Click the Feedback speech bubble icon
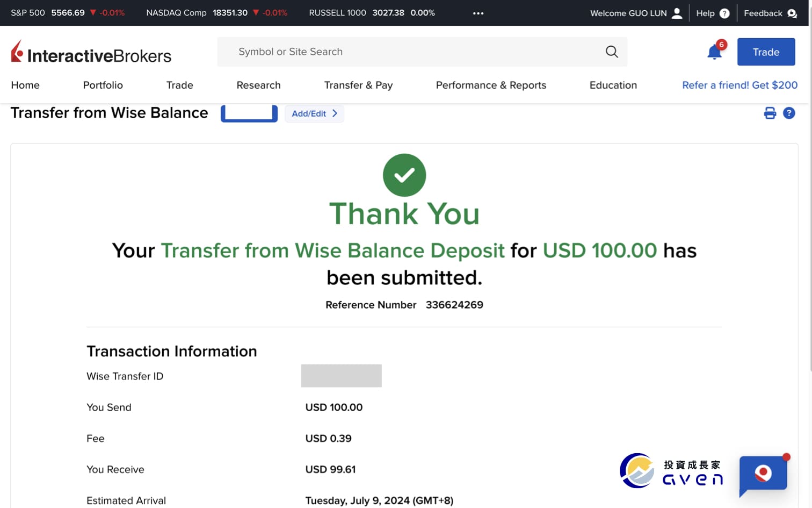Image resolution: width=812 pixels, height=508 pixels. click(x=792, y=13)
